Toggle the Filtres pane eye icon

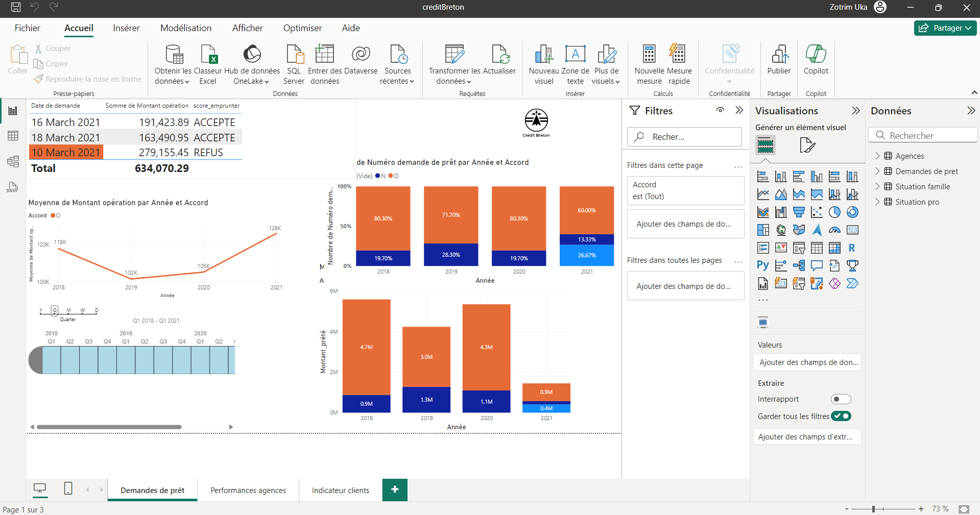click(720, 110)
